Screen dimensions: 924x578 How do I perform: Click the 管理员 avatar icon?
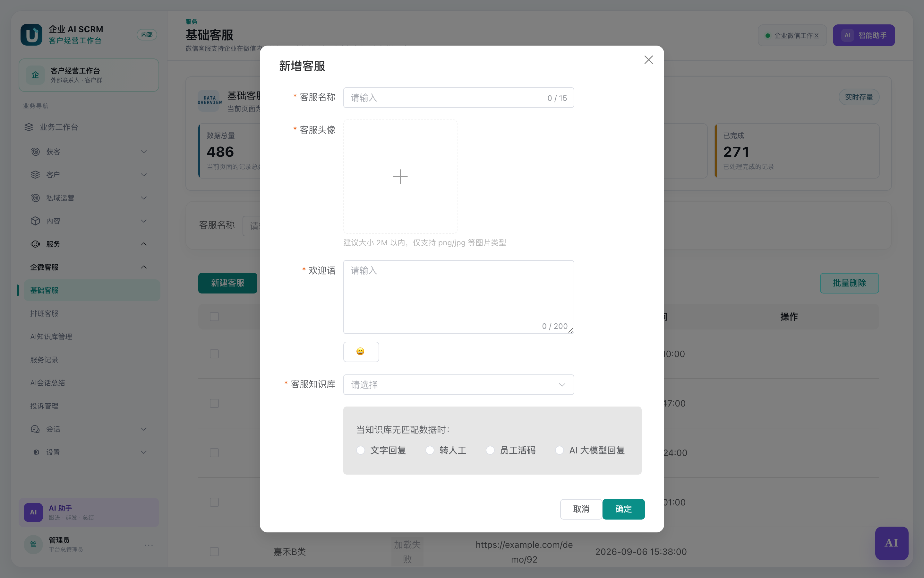(33, 544)
